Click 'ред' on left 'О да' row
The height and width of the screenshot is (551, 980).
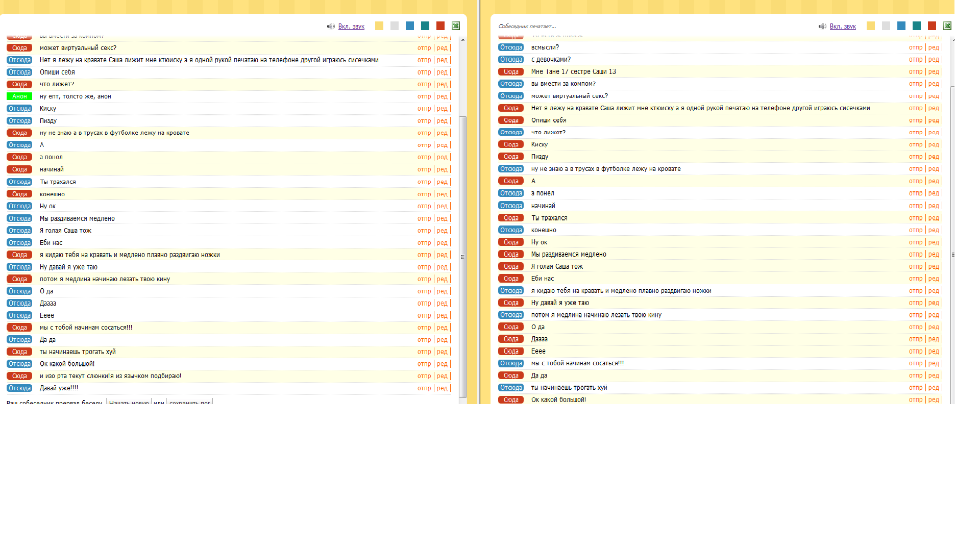click(x=442, y=291)
